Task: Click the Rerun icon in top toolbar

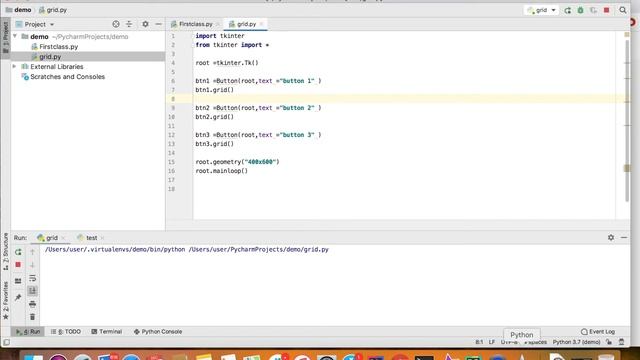Action: pos(568,10)
